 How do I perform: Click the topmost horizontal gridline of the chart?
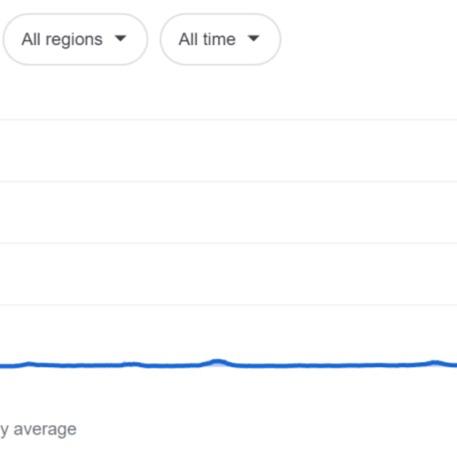pos(228,119)
